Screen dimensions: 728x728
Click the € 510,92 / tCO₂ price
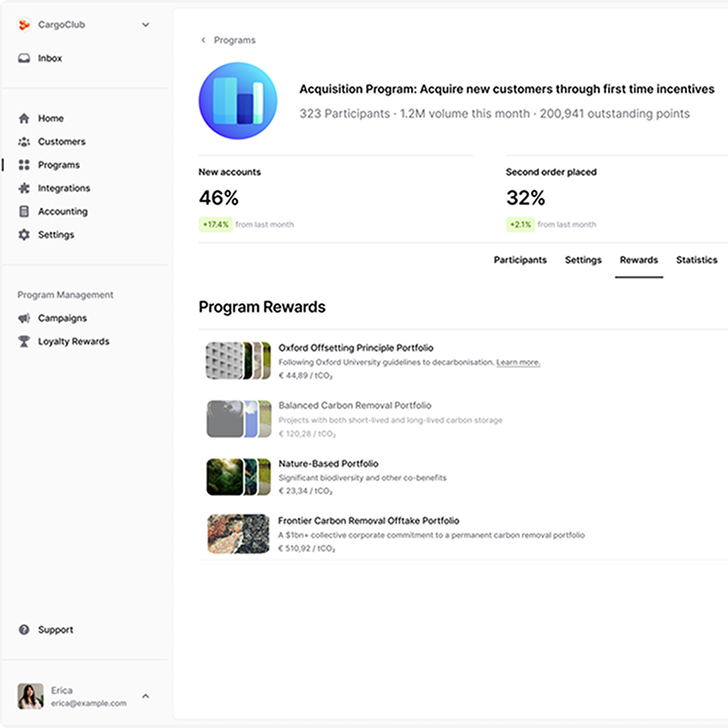[306, 548]
